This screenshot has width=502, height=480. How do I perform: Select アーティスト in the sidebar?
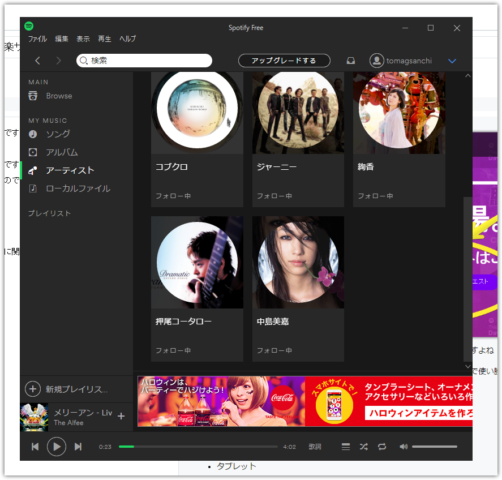(70, 170)
